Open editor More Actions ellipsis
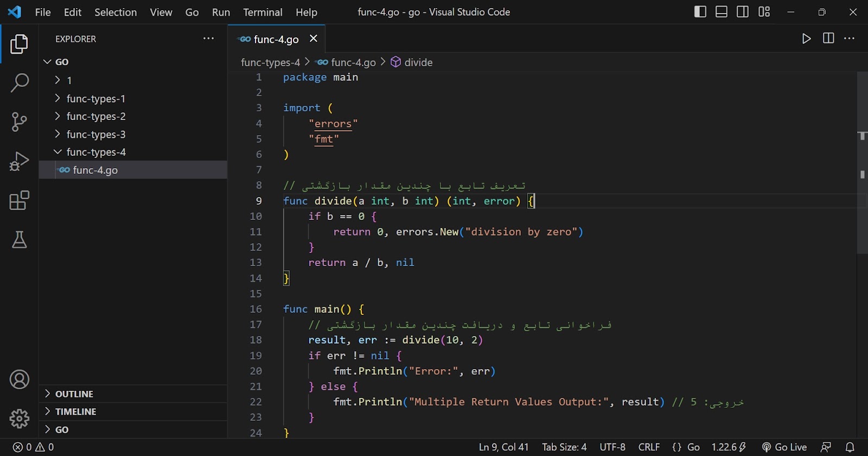This screenshot has height=456, width=868. coord(850,38)
